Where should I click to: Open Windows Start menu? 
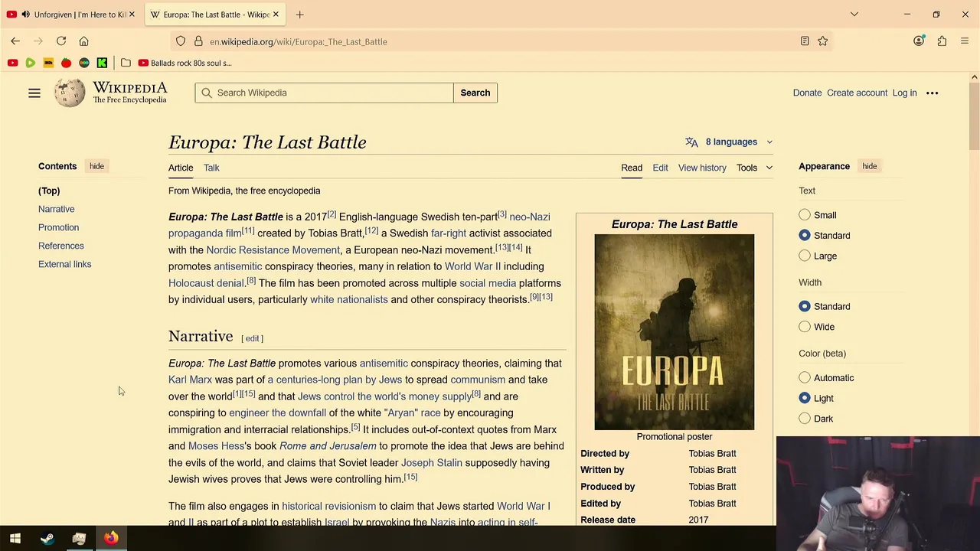coord(15,539)
